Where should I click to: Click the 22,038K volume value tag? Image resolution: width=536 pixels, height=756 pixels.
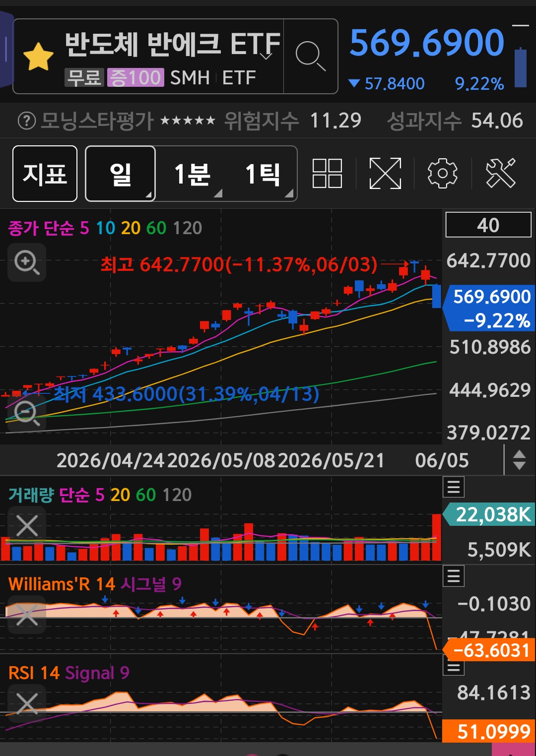(x=489, y=514)
